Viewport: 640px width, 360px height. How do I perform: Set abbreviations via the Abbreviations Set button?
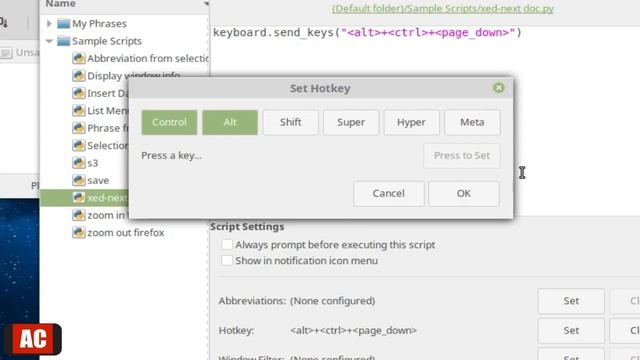pyautogui.click(x=571, y=301)
